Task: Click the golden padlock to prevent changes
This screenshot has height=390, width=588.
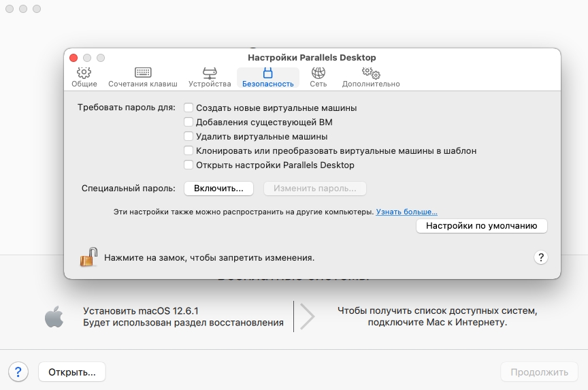Action: 88,257
